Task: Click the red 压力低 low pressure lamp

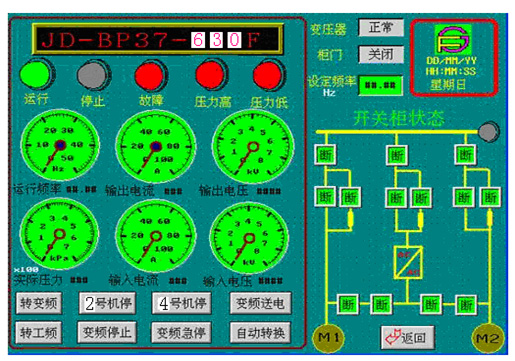Action: tap(269, 75)
